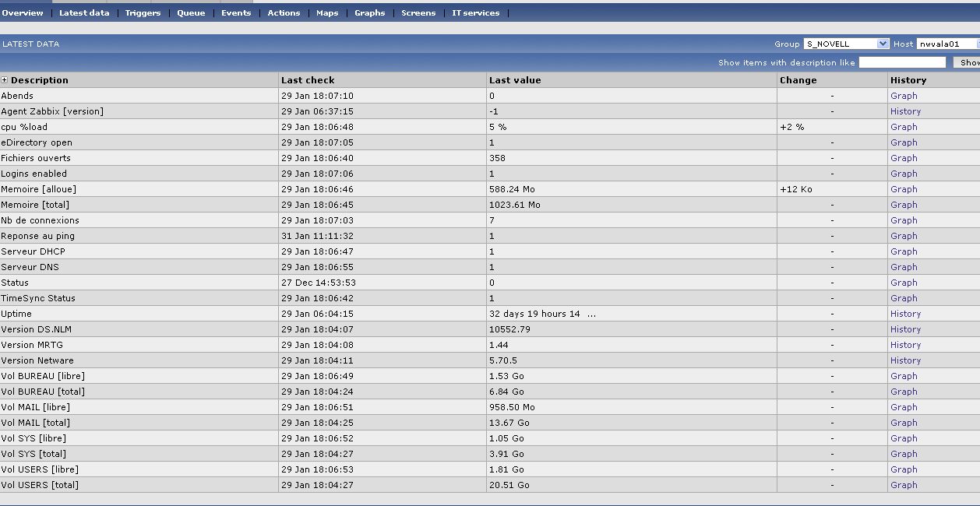Click the Show button next to filter

(x=968, y=62)
